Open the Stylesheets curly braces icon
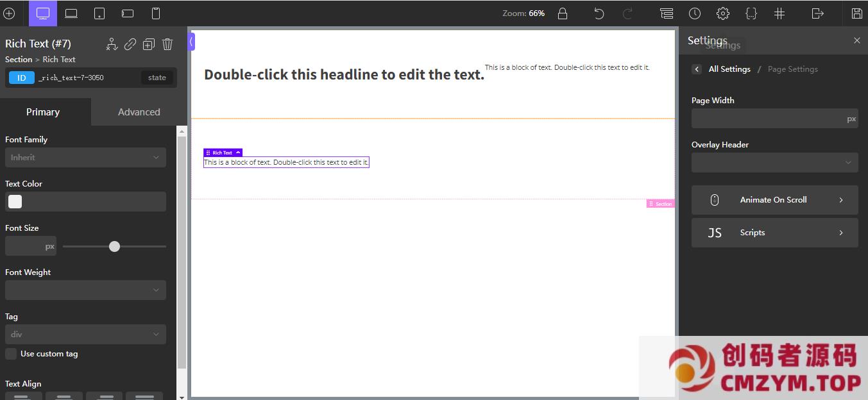 click(x=751, y=13)
